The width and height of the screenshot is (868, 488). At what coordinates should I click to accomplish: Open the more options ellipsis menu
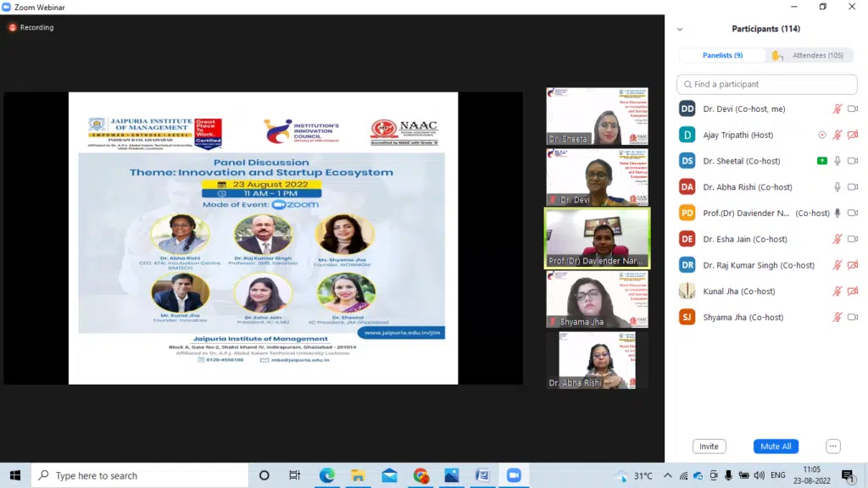click(833, 446)
